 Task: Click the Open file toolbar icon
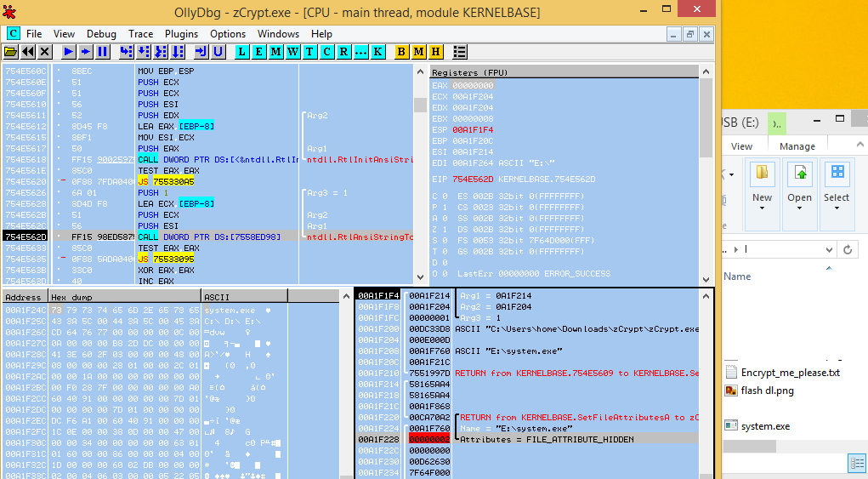11,52
